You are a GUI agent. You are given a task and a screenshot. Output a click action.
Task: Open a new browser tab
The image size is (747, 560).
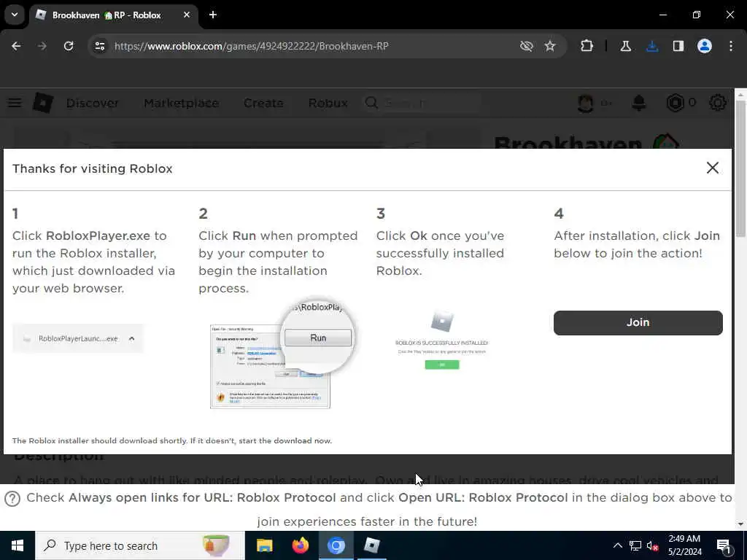213,15
